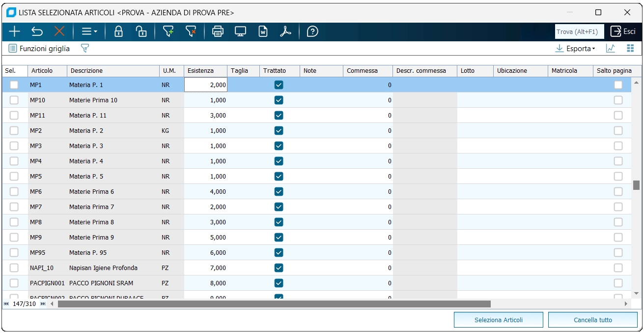Image resolution: width=644 pixels, height=333 pixels.
Task: Expand the Esporta dropdown
Action: (575, 48)
